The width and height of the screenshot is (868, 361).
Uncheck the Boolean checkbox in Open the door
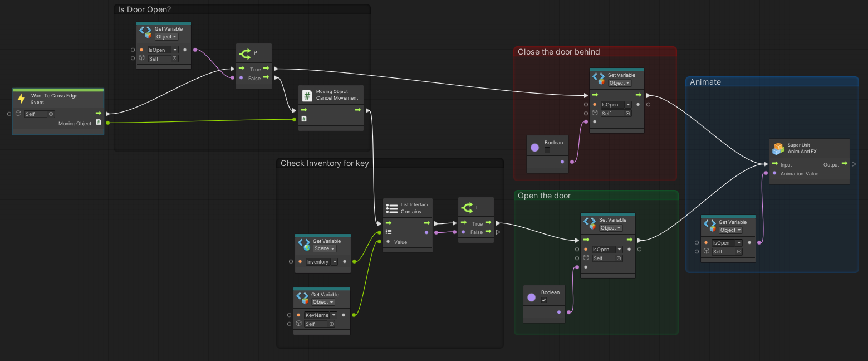(x=544, y=300)
